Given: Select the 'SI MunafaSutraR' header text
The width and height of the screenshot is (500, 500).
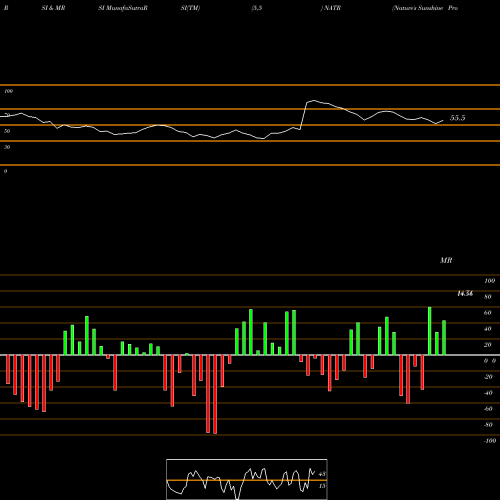Looking at the screenshot, I should point(123,8).
